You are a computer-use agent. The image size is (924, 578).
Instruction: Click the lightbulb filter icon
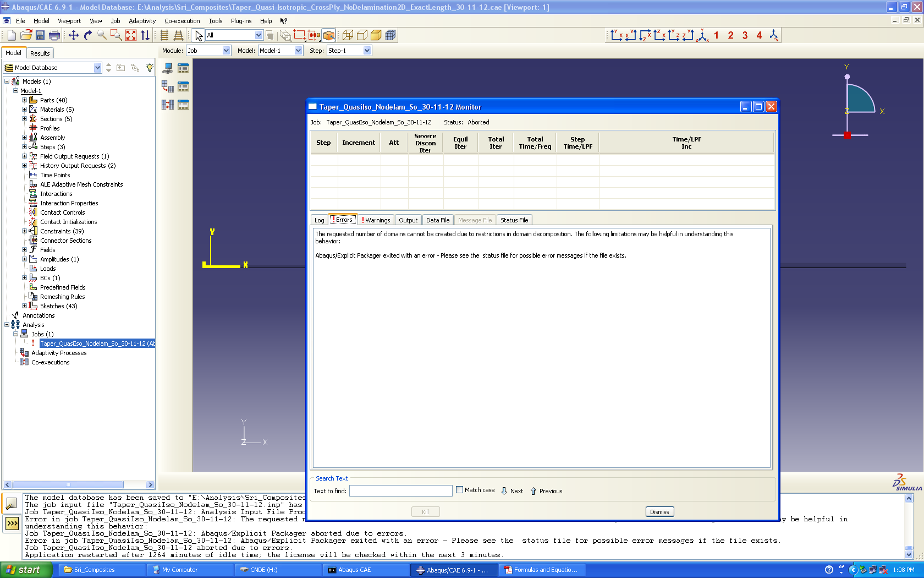[x=149, y=68]
